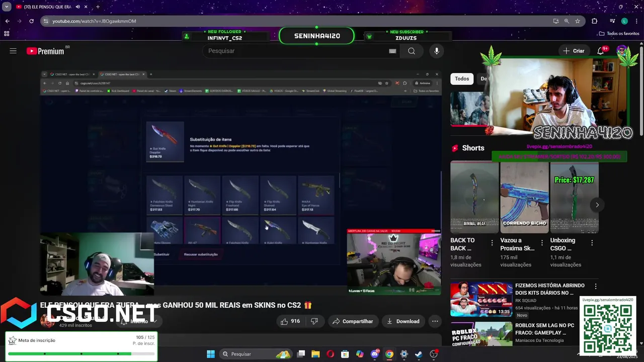View site information for youtube.com
This screenshot has width=644, height=362.
coord(46,21)
